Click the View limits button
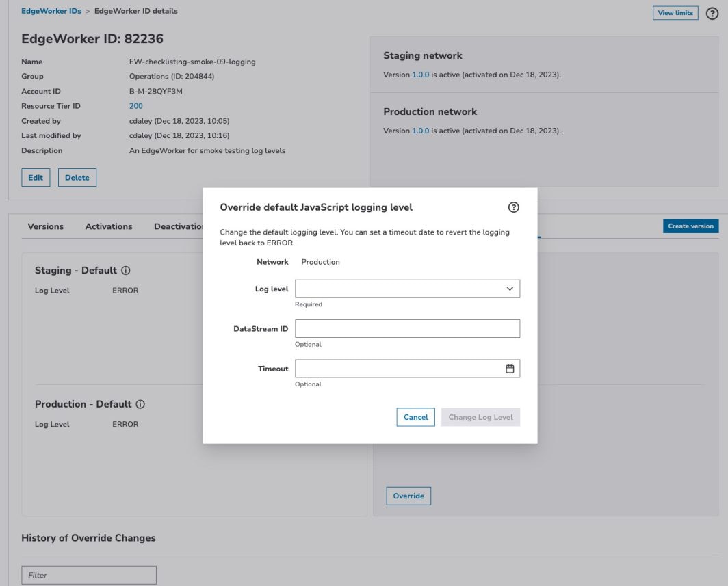The image size is (728, 586). click(675, 13)
